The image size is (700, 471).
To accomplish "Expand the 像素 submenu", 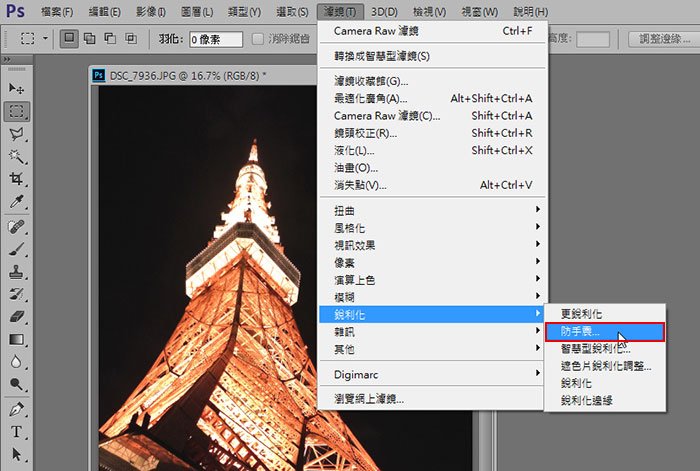I will coord(432,263).
